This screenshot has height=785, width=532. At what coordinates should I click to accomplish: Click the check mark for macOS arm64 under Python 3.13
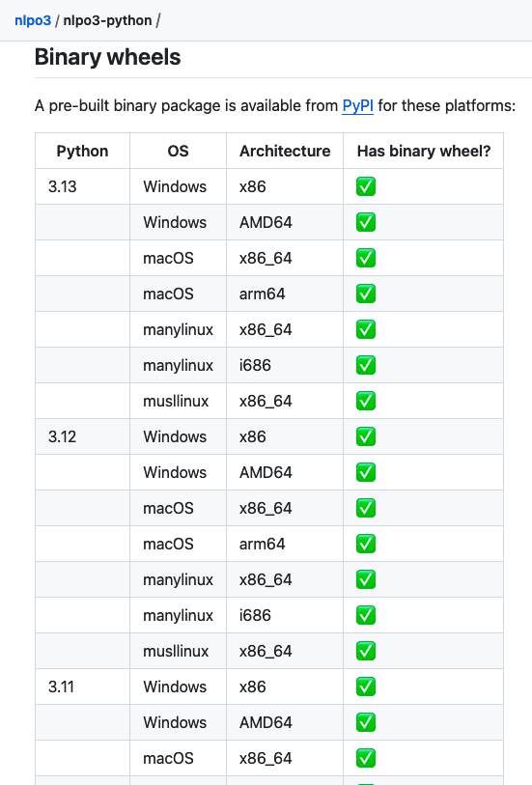click(x=366, y=294)
